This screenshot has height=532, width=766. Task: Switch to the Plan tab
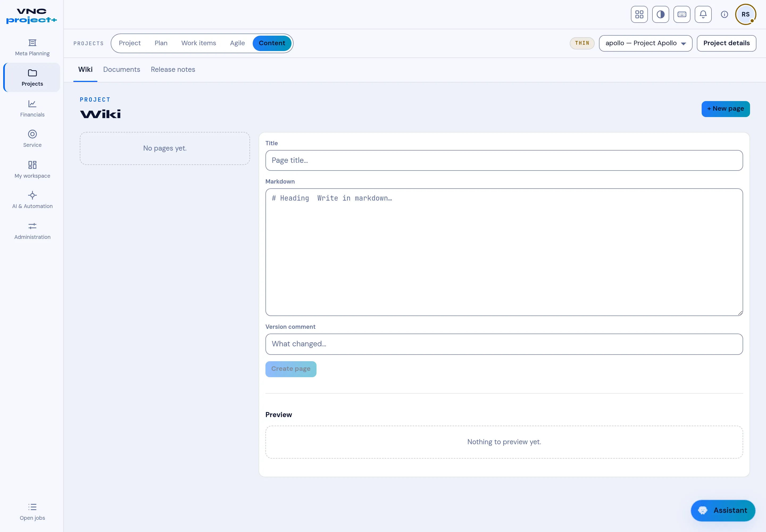click(x=161, y=43)
